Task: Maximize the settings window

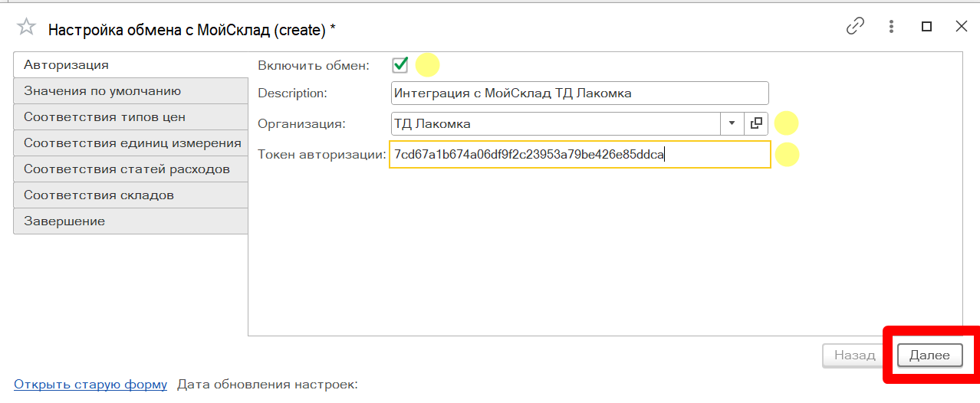Action: pos(926,27)
